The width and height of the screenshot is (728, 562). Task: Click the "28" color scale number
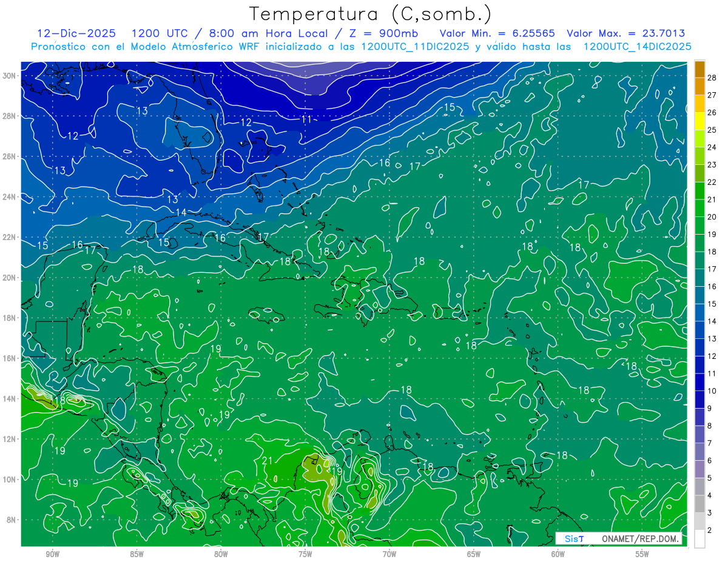tap(712, 78)
